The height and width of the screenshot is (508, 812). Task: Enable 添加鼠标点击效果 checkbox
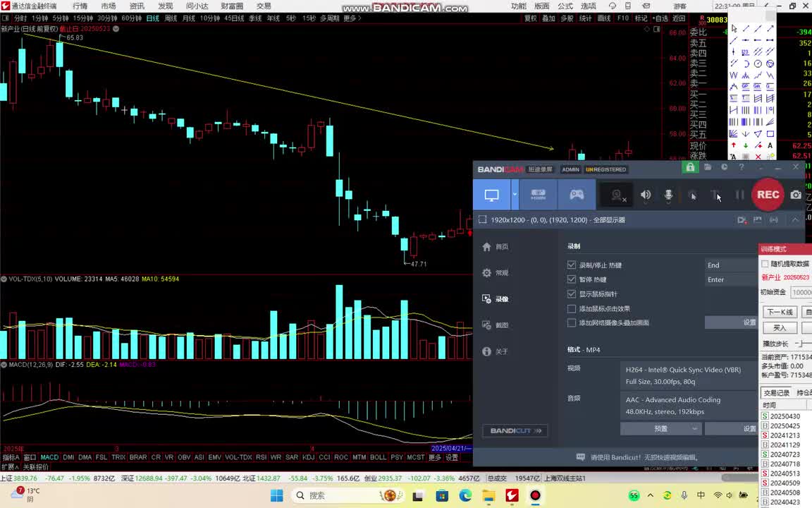(x=572, y=308)
